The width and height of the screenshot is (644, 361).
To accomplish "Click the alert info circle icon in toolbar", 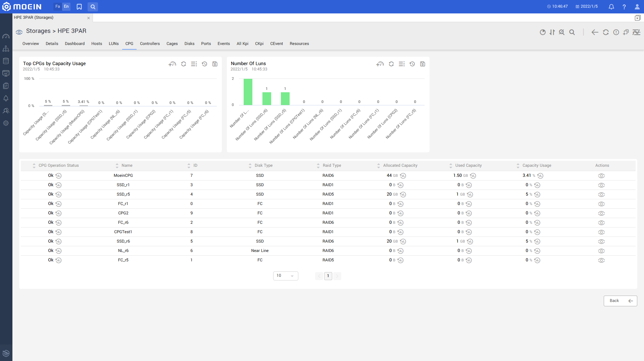I will click(616, 32).
